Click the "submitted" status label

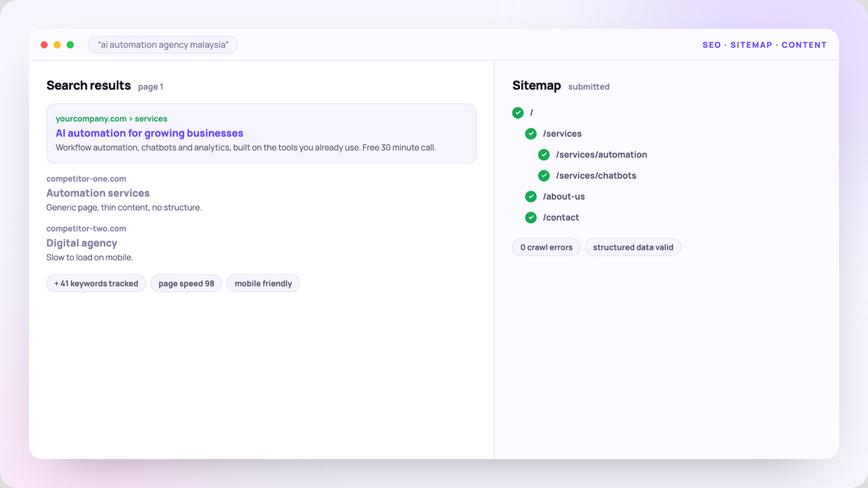click(x=589, y=87)
